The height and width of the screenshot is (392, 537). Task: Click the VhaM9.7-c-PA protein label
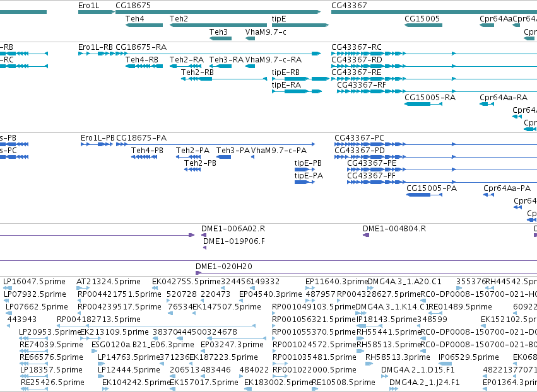[x=279, y=151]
